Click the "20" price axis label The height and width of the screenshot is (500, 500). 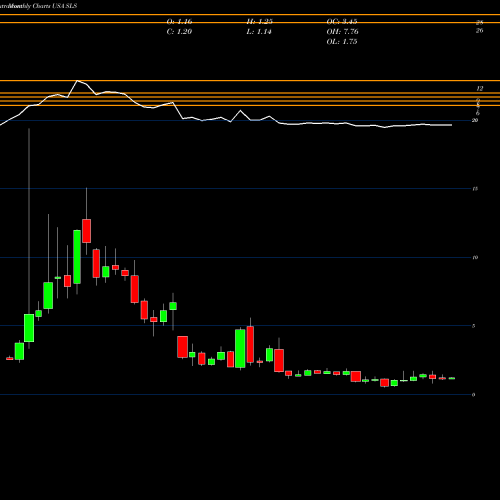pyautogui.click(x=475, y=120)
